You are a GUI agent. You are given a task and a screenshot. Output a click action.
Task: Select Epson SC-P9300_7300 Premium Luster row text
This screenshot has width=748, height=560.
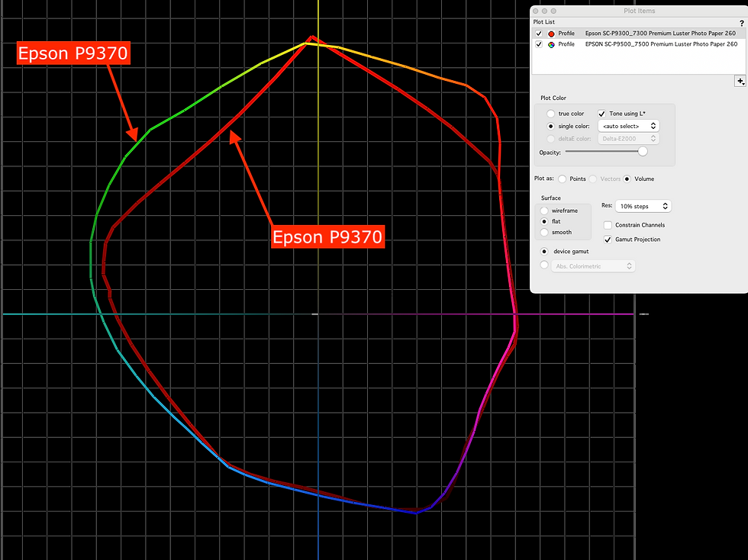pyautogui.click(x=660, y=34)
